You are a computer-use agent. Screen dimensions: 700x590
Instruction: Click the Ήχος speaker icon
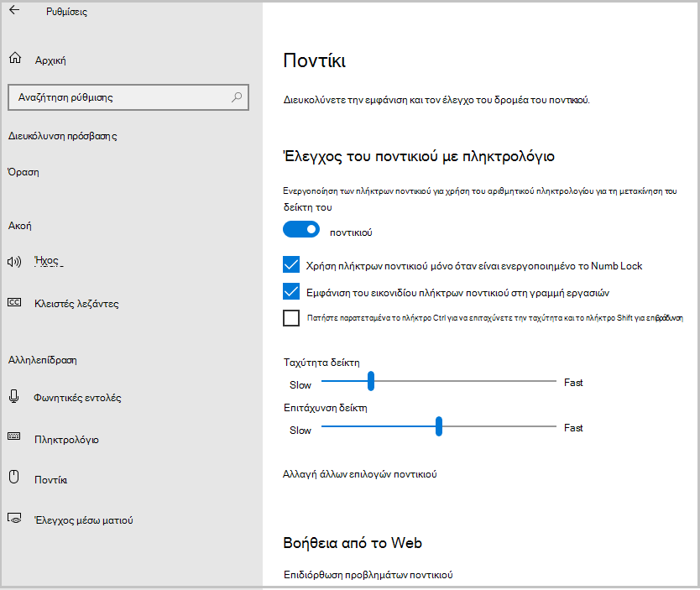(14, 262)
